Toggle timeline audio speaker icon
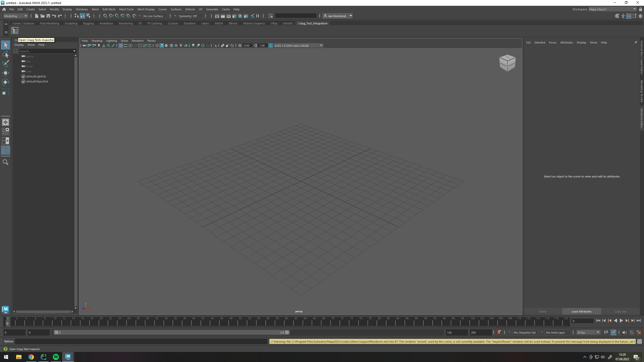644x362 pixels. [624, 332]
